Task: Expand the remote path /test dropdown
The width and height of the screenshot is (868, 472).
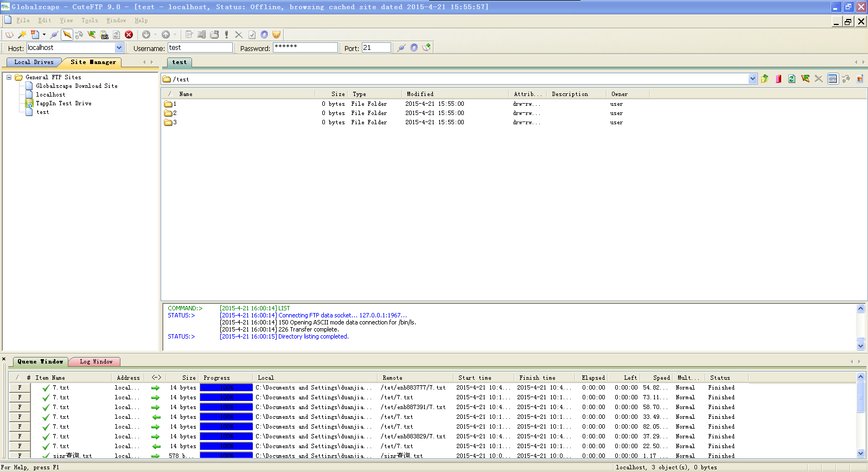Action: point(752,79)
